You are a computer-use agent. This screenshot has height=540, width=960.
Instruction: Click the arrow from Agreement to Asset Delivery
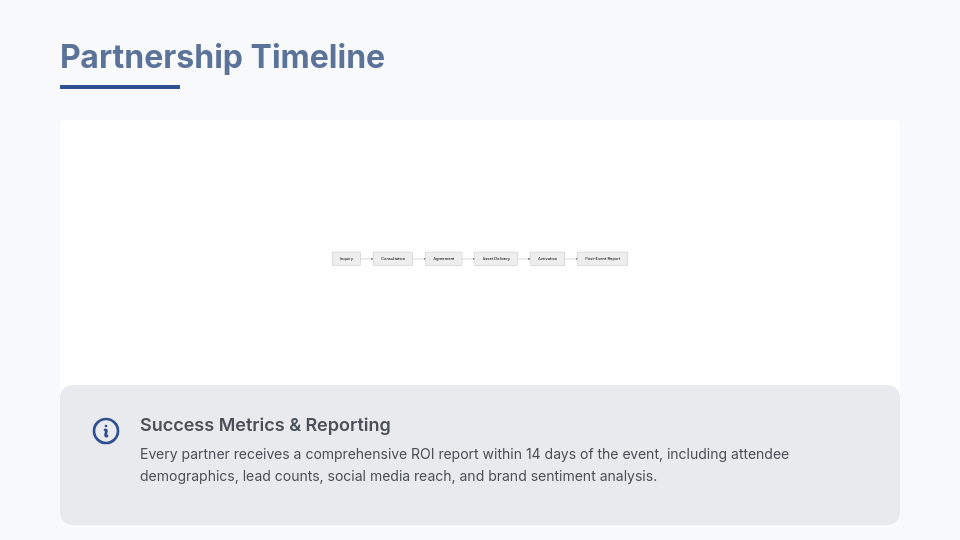(468, 259)
